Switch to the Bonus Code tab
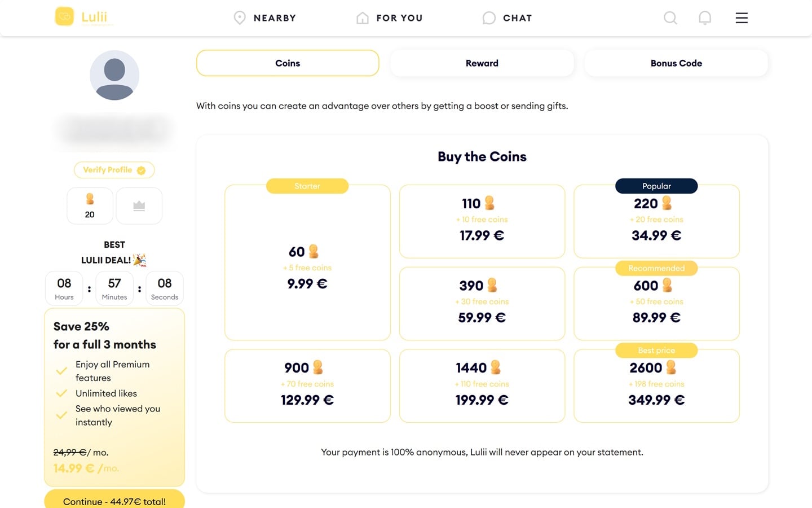 (x=676, y=63)
